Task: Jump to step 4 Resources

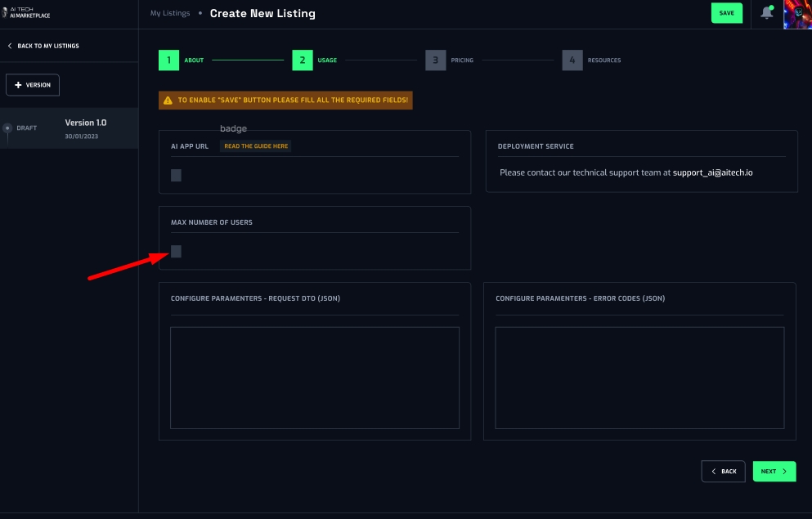Action: 572,60
